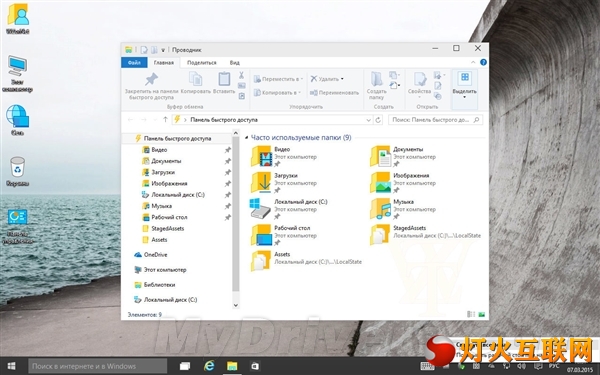Open the recent locations dropdown arrow

click(x=155, y=120)
